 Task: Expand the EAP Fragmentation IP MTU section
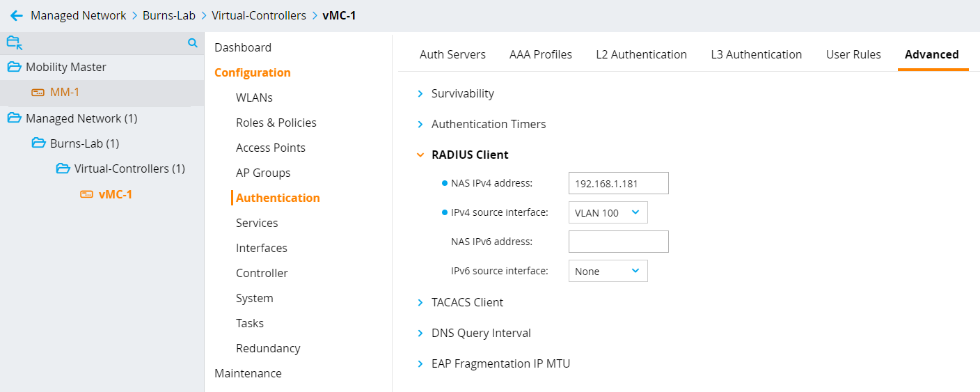click(x=420, y=363)
